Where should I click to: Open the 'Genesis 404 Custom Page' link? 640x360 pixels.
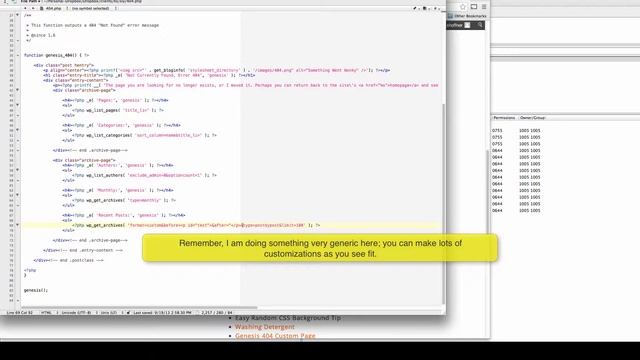click(275, 336)
